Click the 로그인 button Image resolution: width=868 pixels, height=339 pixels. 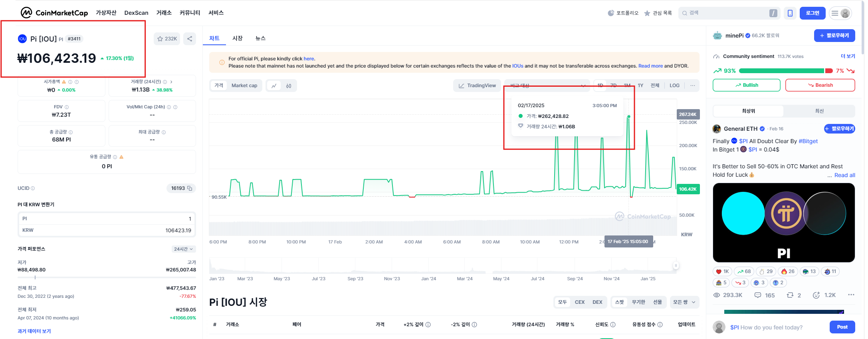pos(813,13)
